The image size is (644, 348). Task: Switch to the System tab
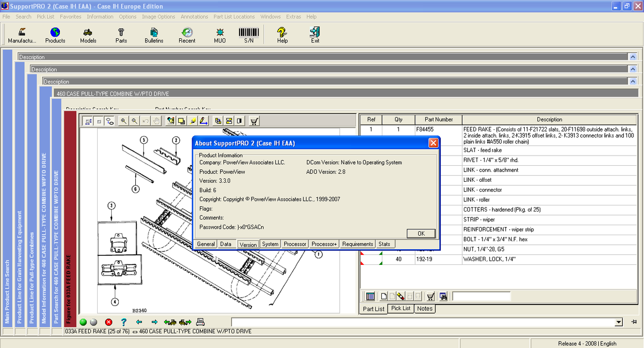270,244
